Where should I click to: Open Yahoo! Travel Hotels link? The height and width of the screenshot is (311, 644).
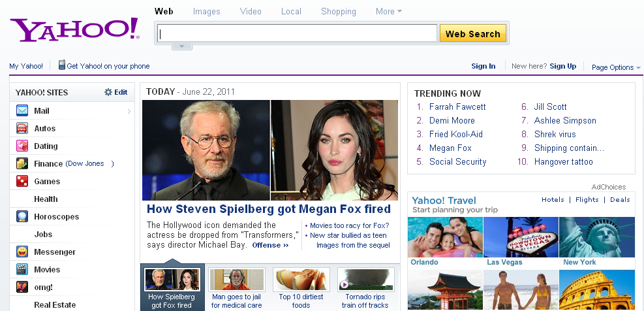(553, 199)
